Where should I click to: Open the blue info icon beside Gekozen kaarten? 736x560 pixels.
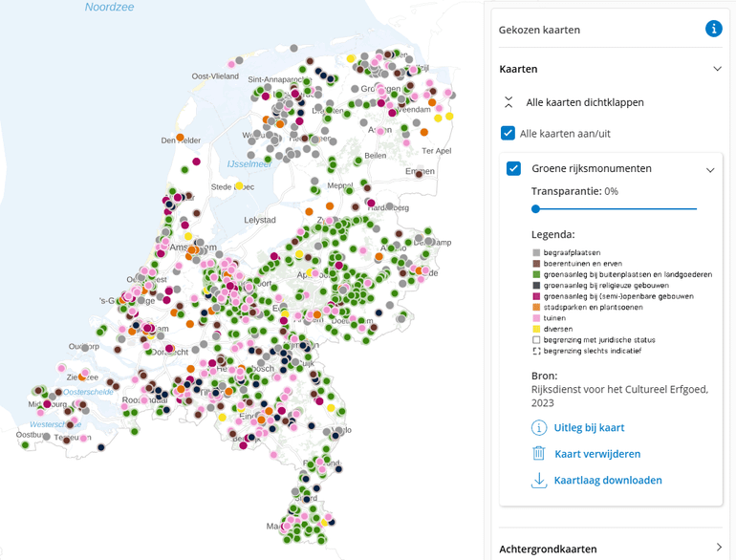pos(713,29)
